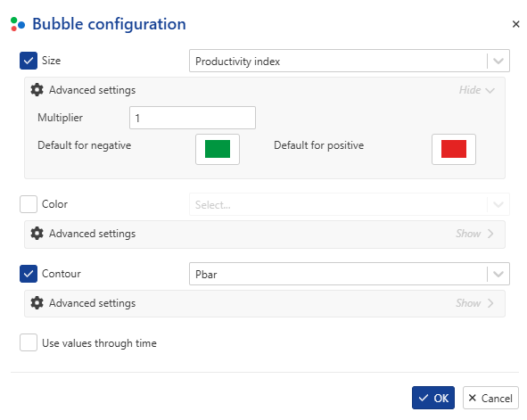Image resolution: width=527 pixels, height=420 pixels.
Task: Pick the green Default for negative color
Action: point(218,149)
